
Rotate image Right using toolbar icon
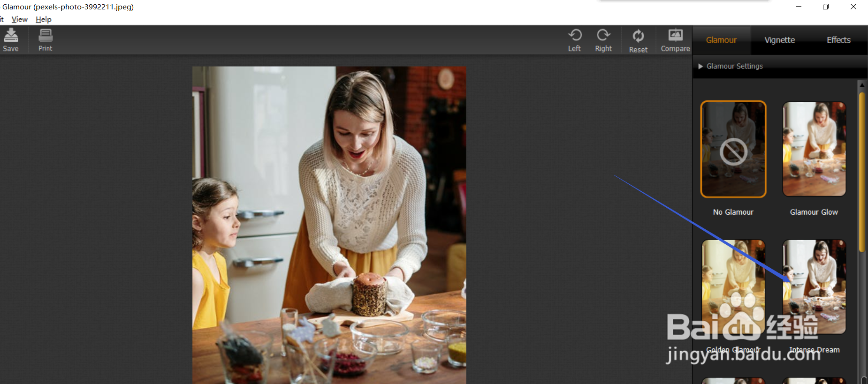coord(603,40)
